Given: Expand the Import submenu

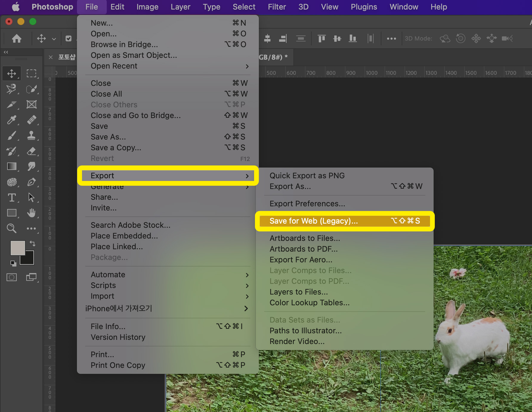Looking at the screenshot, I should (x=168, y=296).
